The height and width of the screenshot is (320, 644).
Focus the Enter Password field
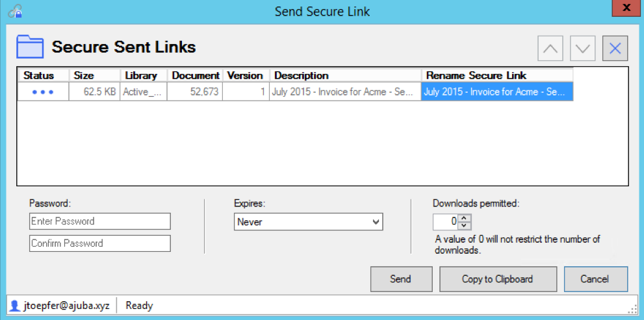(99, 221)
